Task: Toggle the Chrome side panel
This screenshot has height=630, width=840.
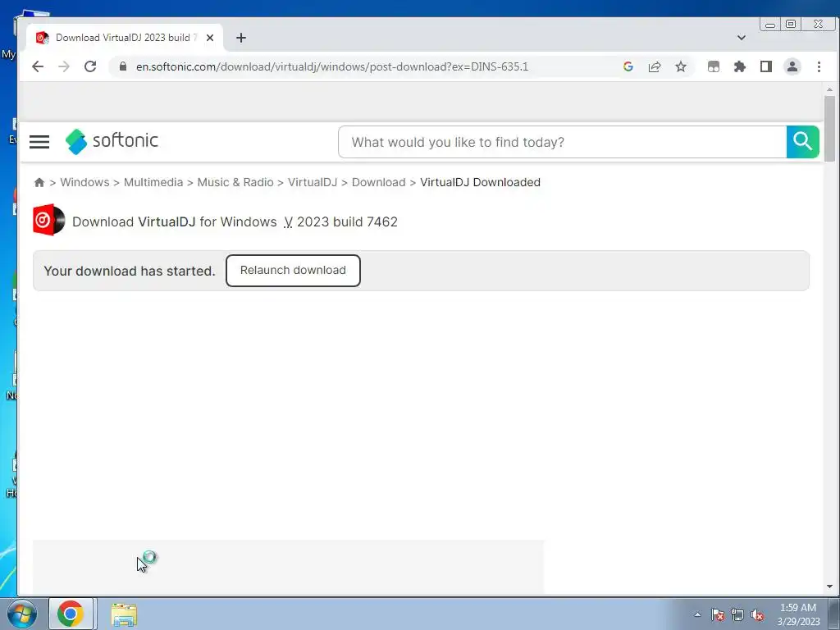Action: pos(766,66)
